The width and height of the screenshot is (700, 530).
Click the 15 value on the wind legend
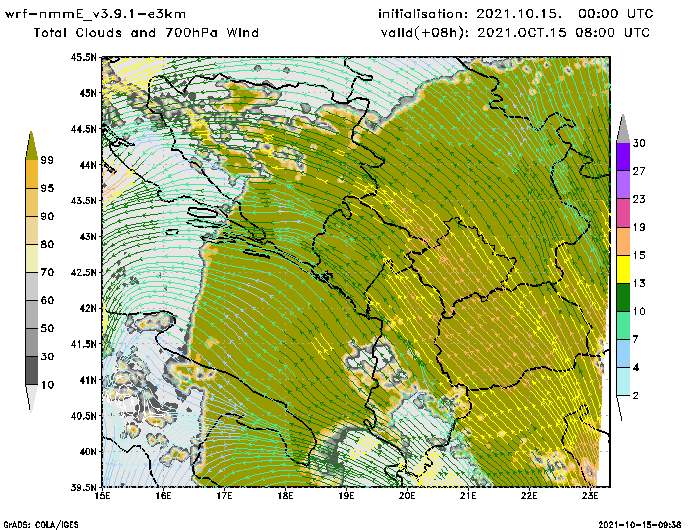[639, 255]
